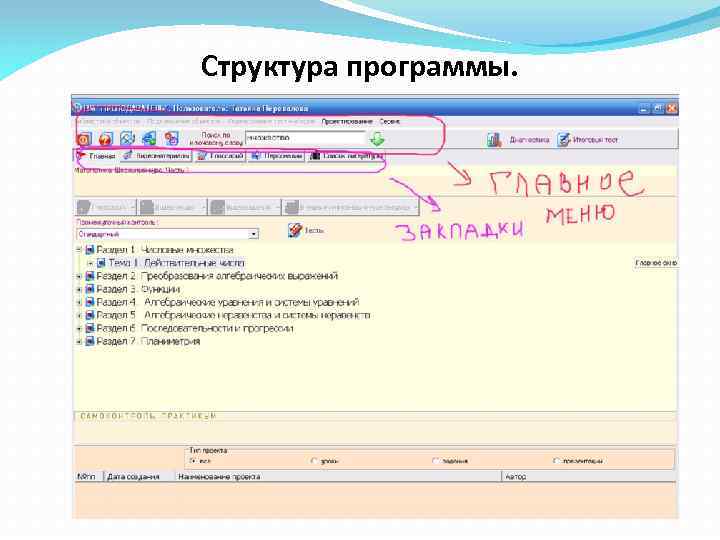Select 'Раздел 1. Числовые множества' row text

(165, 250)
